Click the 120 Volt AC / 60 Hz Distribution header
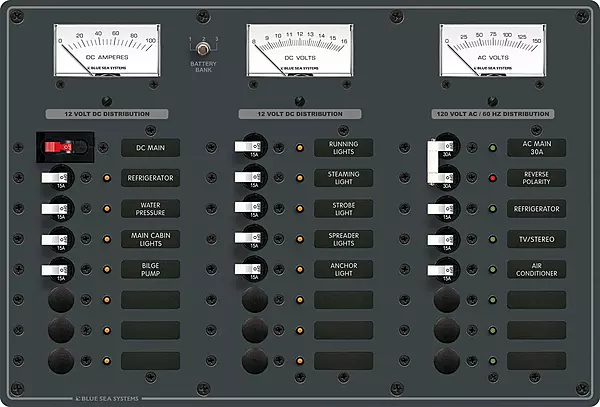This screenshot has height=407, width=600. coord(490,114)
